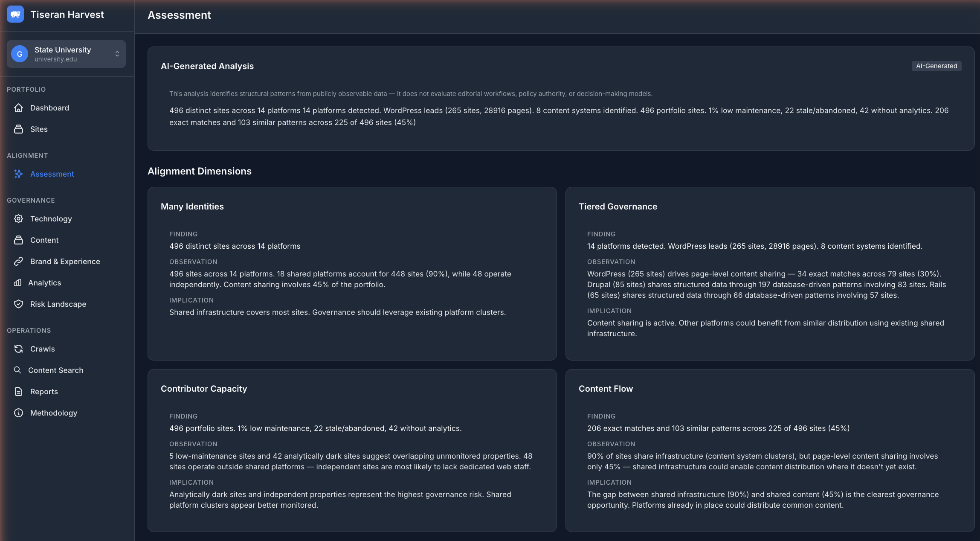Click the Assessment sparkle icon
The image size is (980, 541).
pos(19,174)
